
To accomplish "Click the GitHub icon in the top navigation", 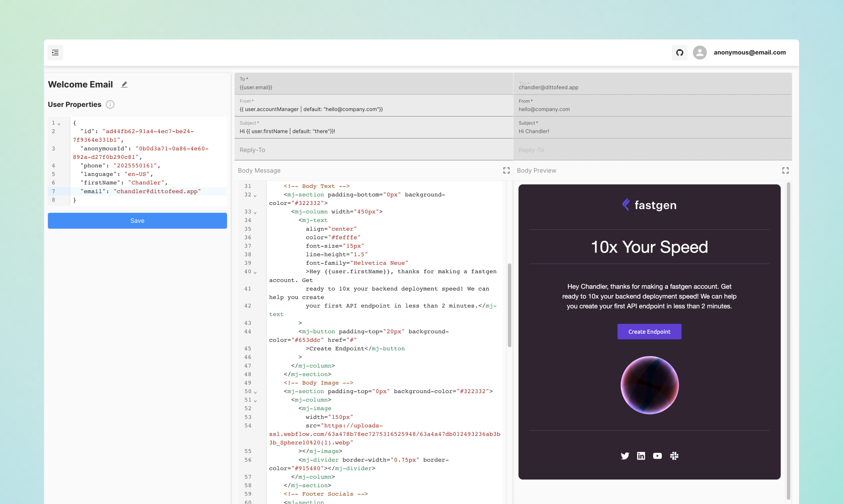I will pos(680,52).
